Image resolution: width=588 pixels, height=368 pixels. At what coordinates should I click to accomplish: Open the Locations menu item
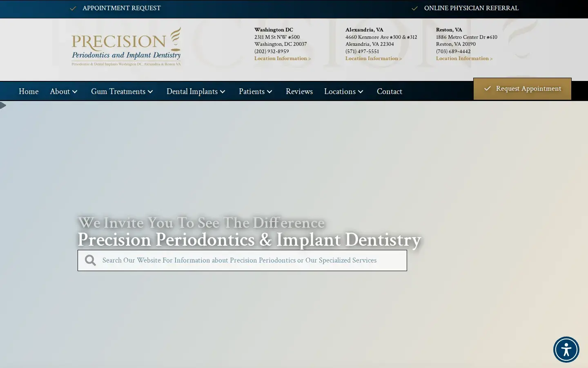point(340,91)
